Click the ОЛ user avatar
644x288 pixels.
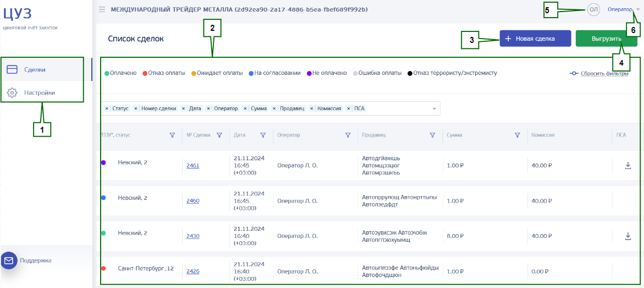pyautogui.click(x=593, y=9)
